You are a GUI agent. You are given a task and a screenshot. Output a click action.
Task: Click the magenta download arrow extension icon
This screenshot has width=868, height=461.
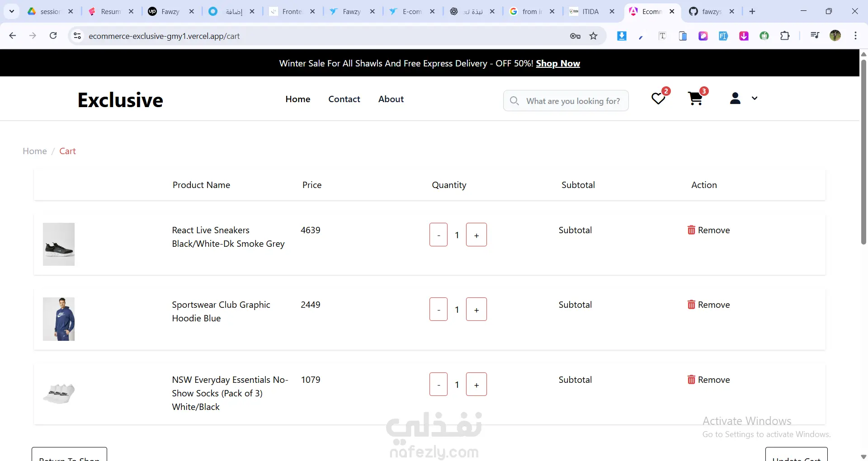pos(744,36)
